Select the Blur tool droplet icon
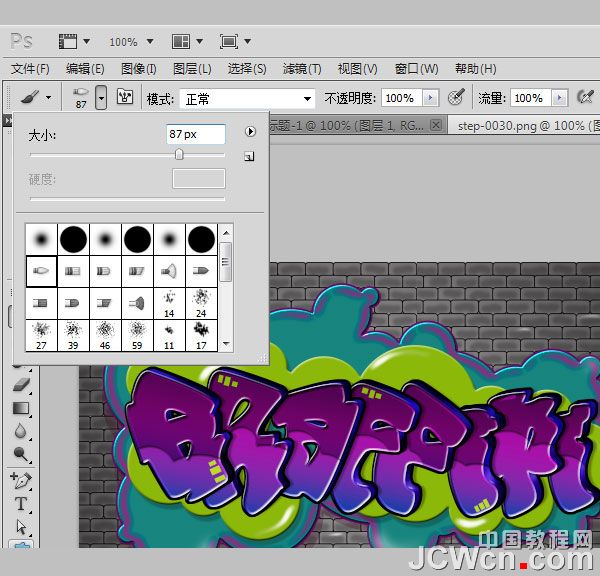This screenshot has width=600, height=576. click(22, 431)
